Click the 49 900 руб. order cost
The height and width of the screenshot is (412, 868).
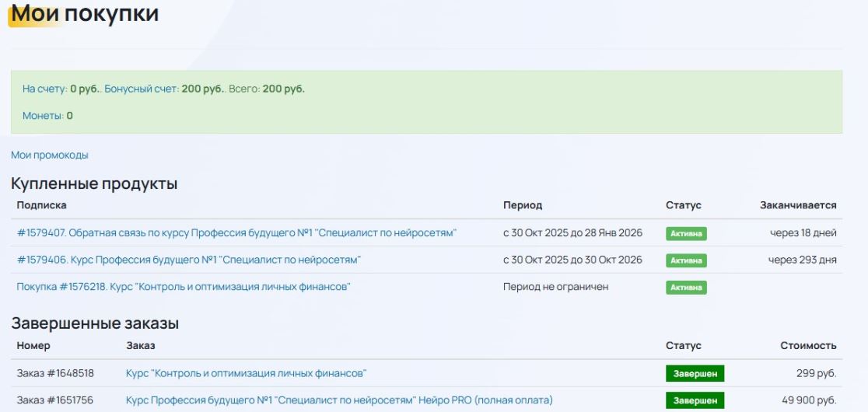click(810, 400)
